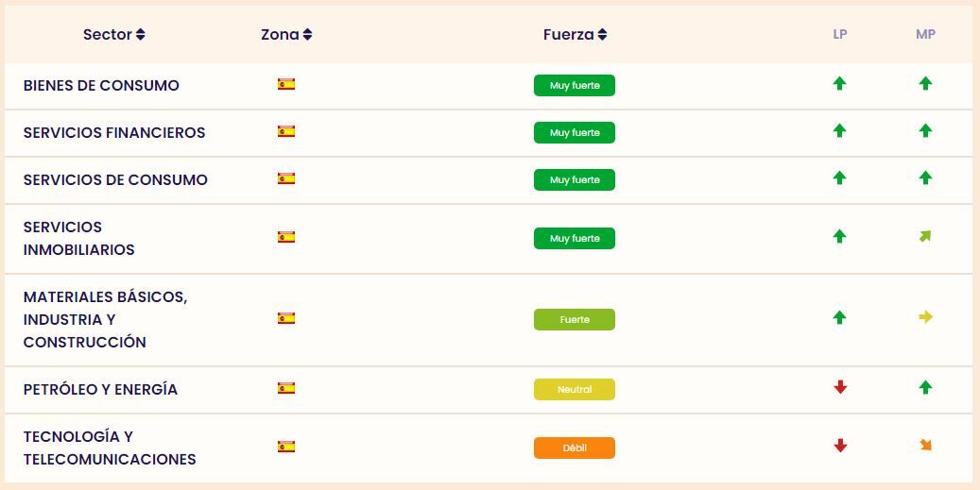The image size is (980, 490).
Task: Click MP green up arrow for Servicios de Consumo
Action: click(925, 177)
